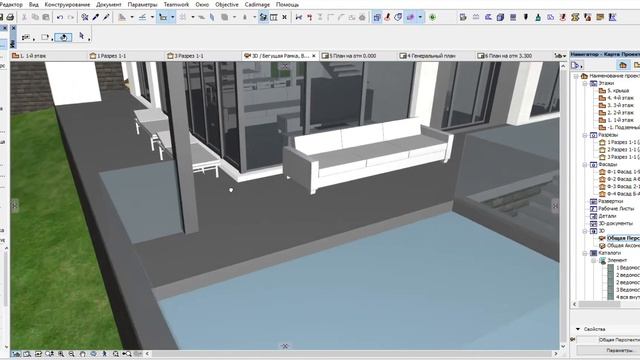Click the first library toolbar icon
Viewport: 640px width, 360px height.
click(463, 17)
